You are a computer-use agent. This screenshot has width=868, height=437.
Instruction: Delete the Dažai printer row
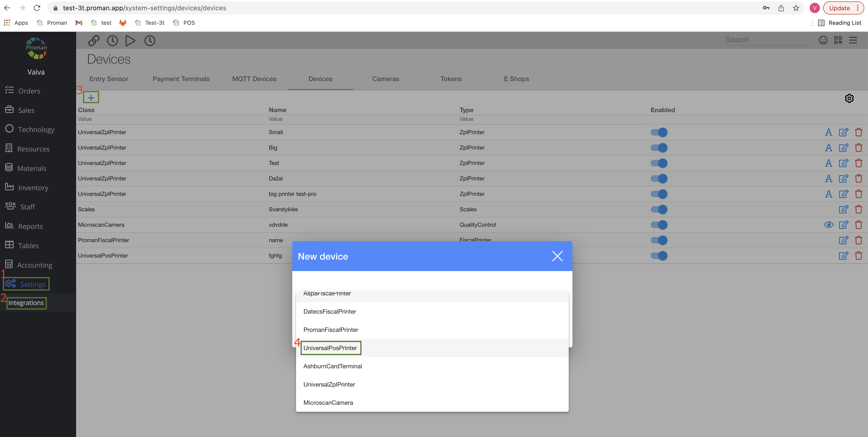(x=858, y=178)
